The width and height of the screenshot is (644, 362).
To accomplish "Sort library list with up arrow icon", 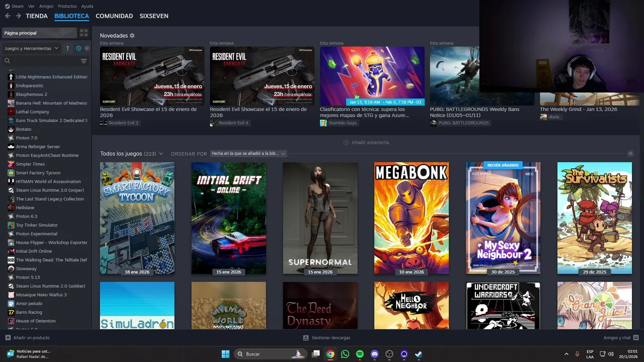I will tap(68, 48).
